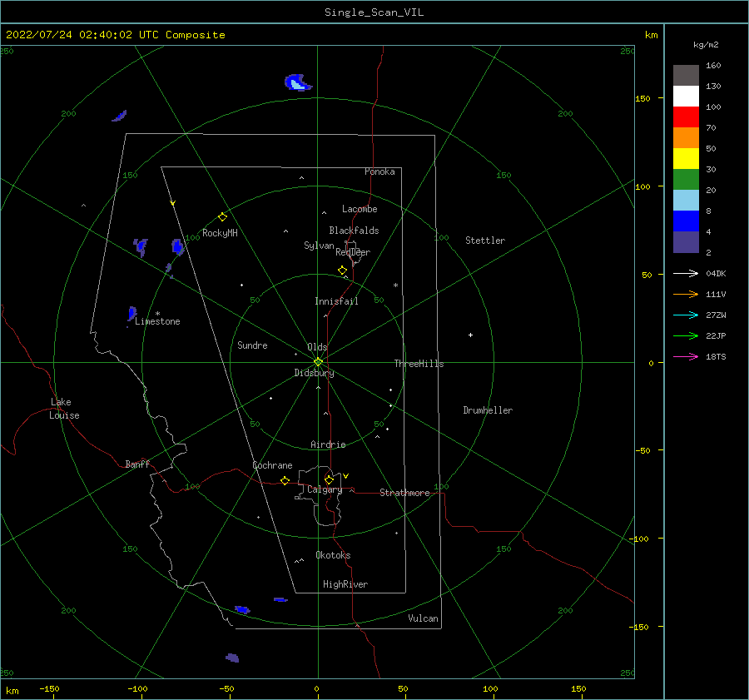Click the orange 111V arrow in legend

tap(686, 295)
